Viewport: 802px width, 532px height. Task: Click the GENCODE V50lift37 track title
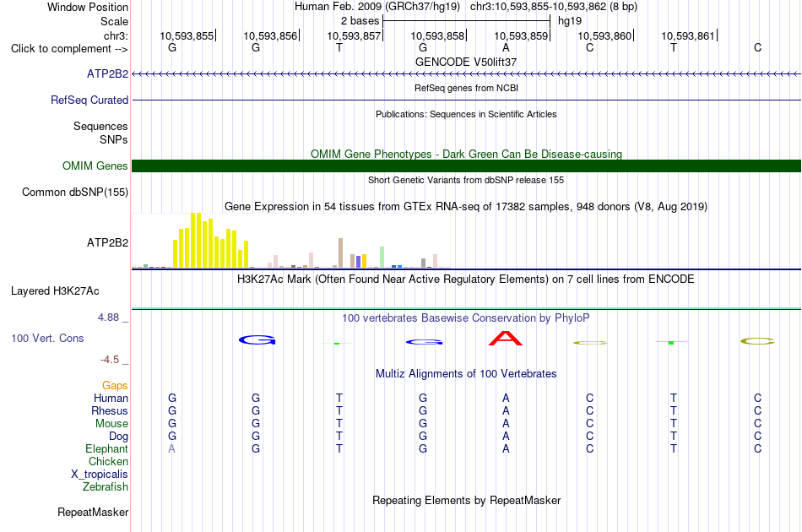[466, 62]
